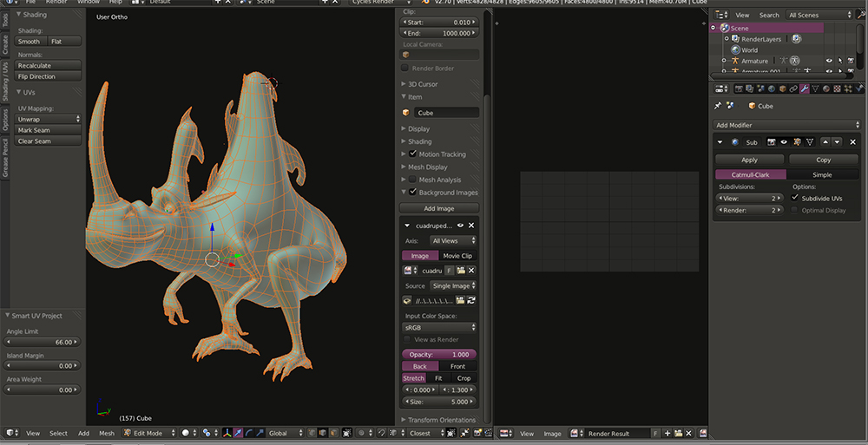The height and width of the screenshot is (445, 868).
Task: Open the mesh Data triangle properties tab
Action: pyautogui.click(x=815, y=88)
